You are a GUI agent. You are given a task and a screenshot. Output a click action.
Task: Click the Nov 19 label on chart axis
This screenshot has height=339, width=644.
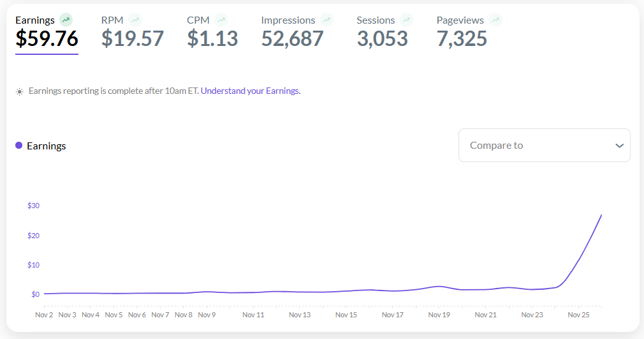tap(439, 315)
